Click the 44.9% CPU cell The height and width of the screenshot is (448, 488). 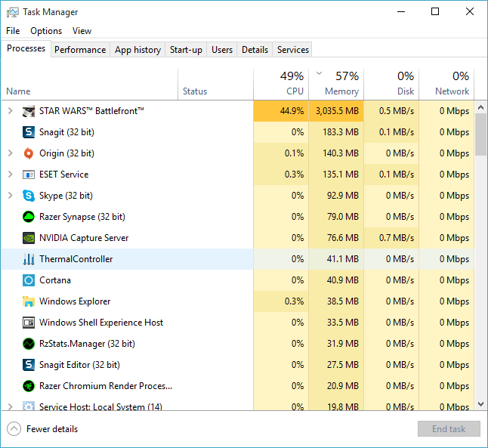pyautogui.click(x=281, y=111)
